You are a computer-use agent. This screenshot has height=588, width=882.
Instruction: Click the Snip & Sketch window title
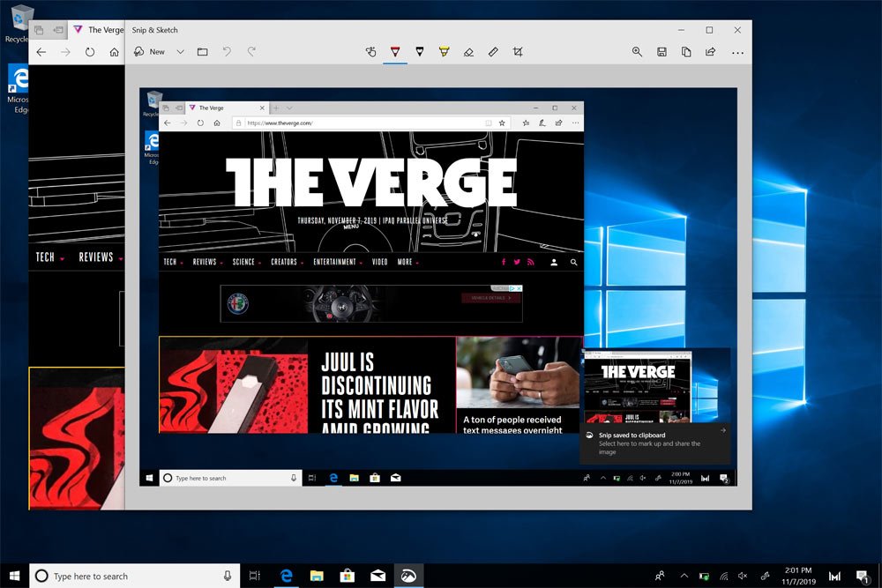tap(154, 30)
